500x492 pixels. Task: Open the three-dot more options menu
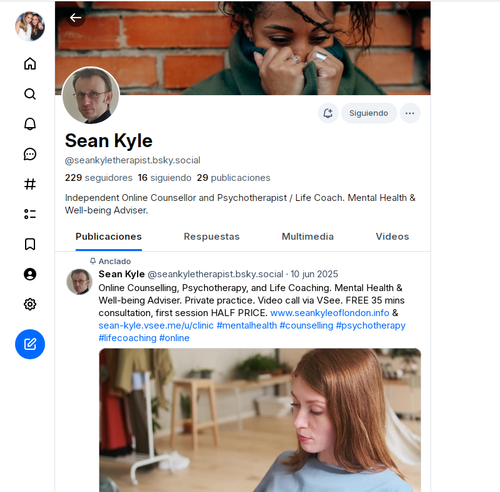[x=410, y=113]
